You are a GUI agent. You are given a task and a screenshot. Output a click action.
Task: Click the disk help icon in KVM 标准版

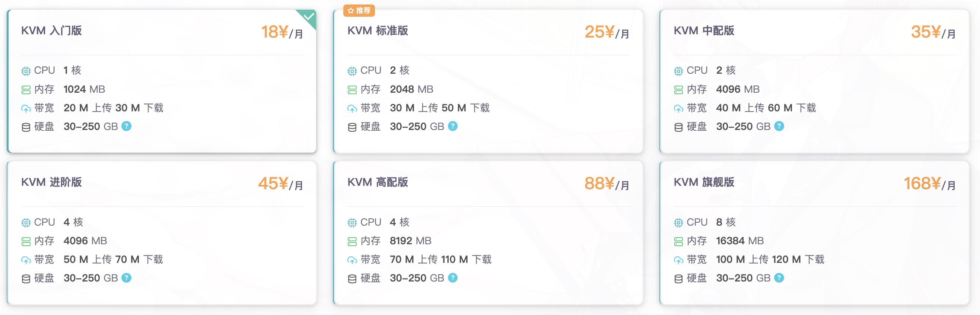pyautogui.click(x=453, y=126)
